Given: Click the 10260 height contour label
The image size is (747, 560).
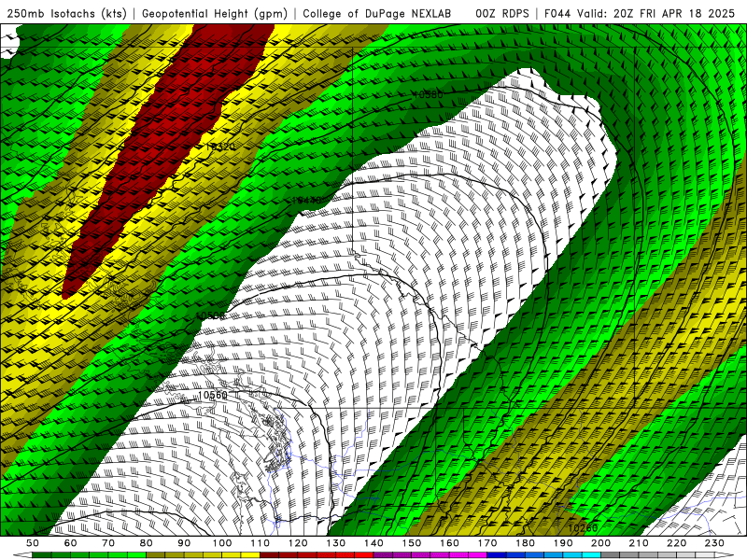Looking at the screenshot, I should [x=583, y=528].
